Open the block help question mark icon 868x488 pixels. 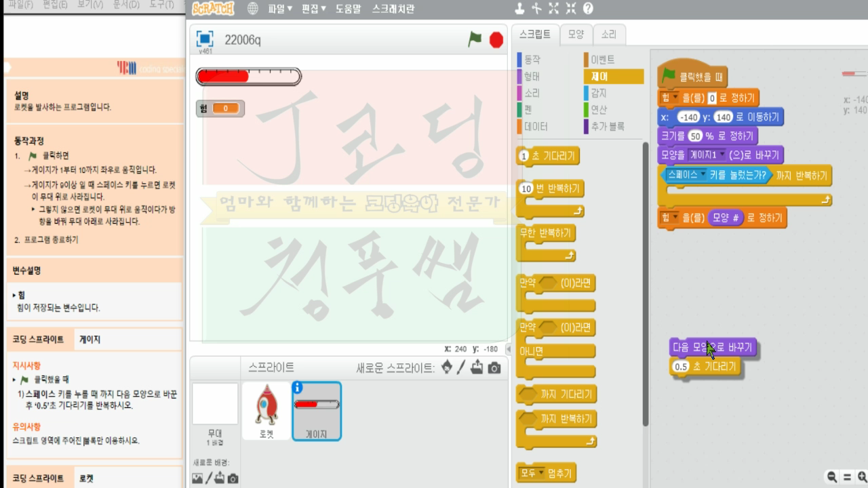589,9
